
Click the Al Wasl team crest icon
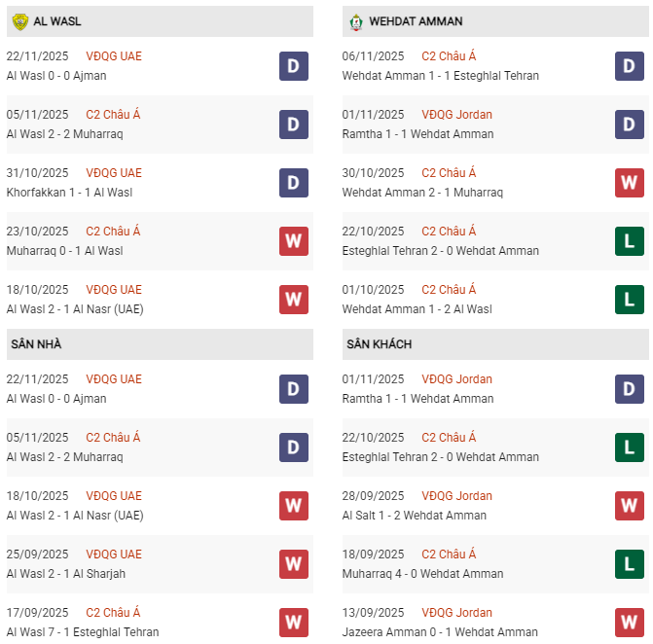[x=20, y=21]
